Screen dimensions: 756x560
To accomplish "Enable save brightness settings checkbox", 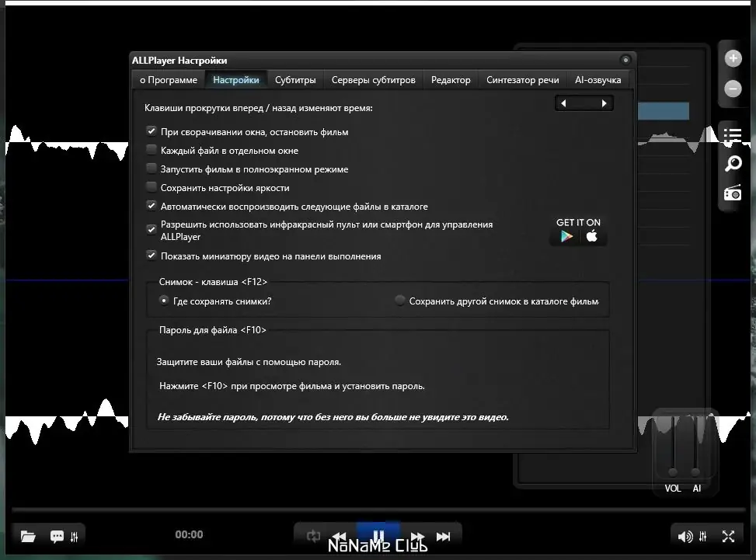I will tap(152, 187).
